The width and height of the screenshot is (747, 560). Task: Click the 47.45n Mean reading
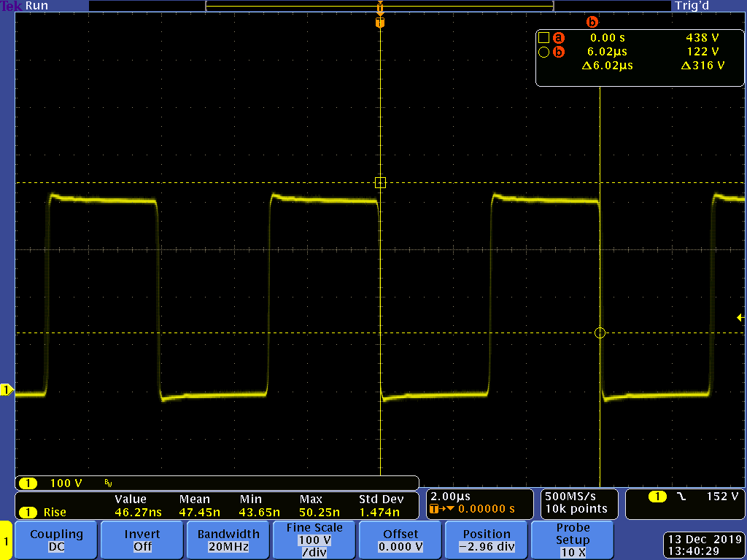[x=200, y=513]
